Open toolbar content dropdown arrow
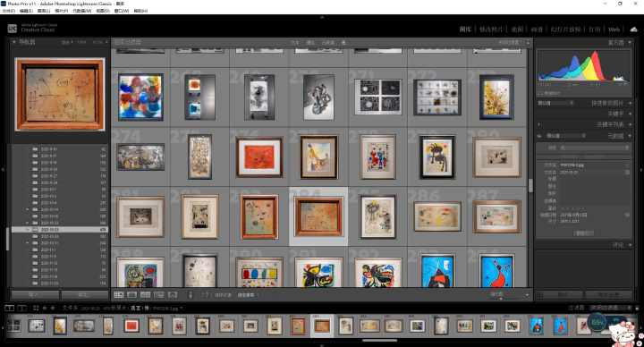 527,295
